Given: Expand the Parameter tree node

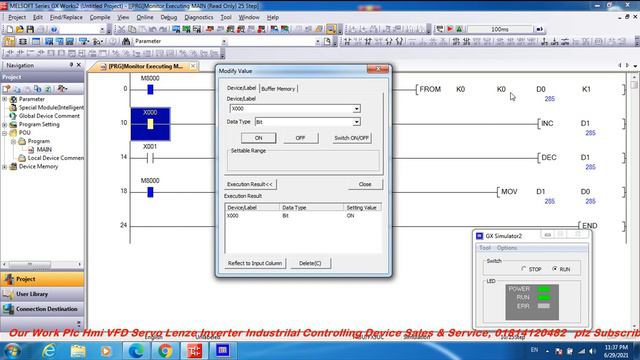Looking at the screenshot, I should tap(4, 99).
